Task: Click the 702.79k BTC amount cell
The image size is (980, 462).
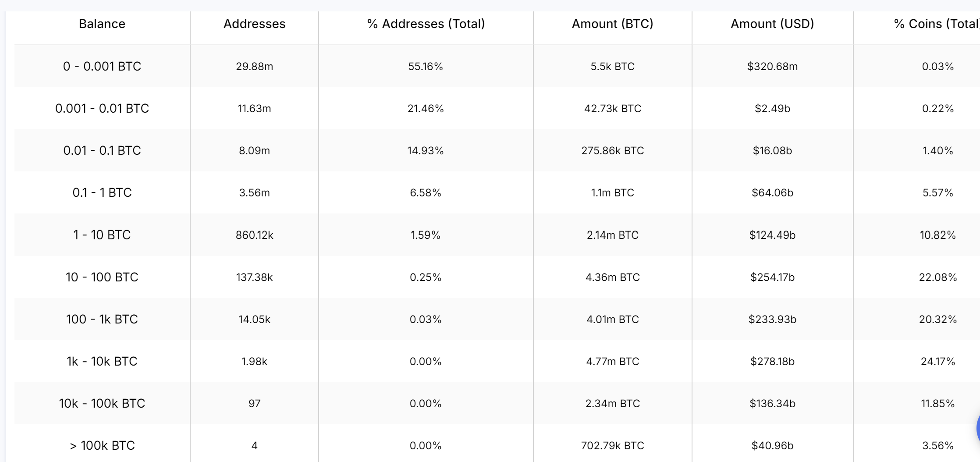Action: pyautogui.click(x=612, y=445)
